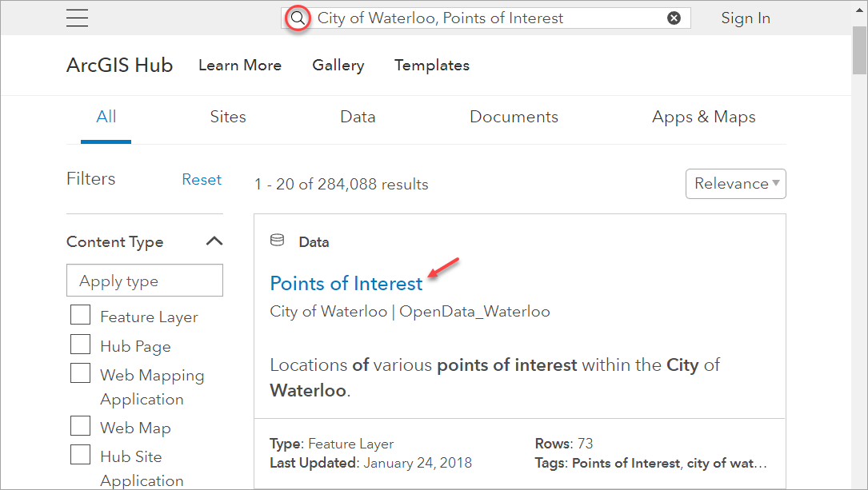Image resolution: width=868 pixels, height=490 pixels.
Task: Open the hamburger navigation menu
Action: coord(77,18)
